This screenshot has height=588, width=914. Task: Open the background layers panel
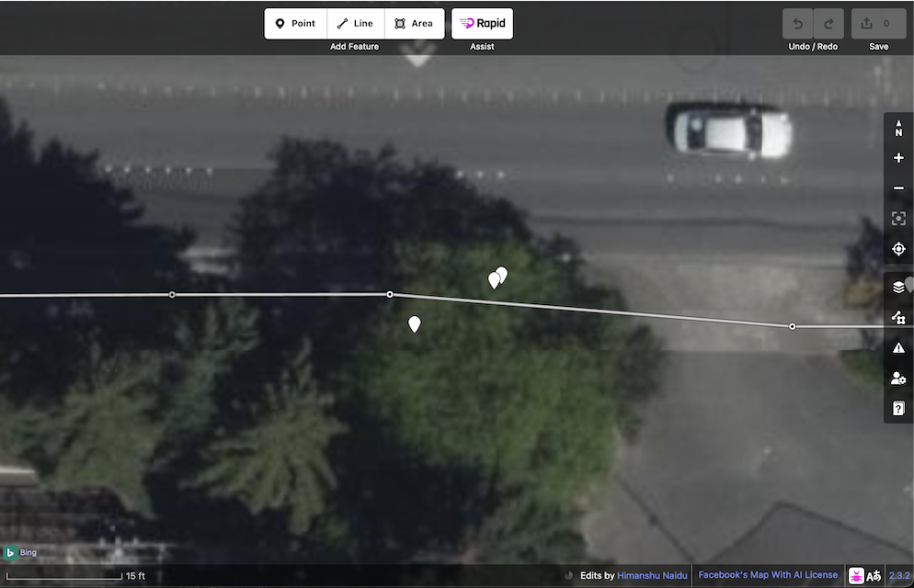click(898, 287)
